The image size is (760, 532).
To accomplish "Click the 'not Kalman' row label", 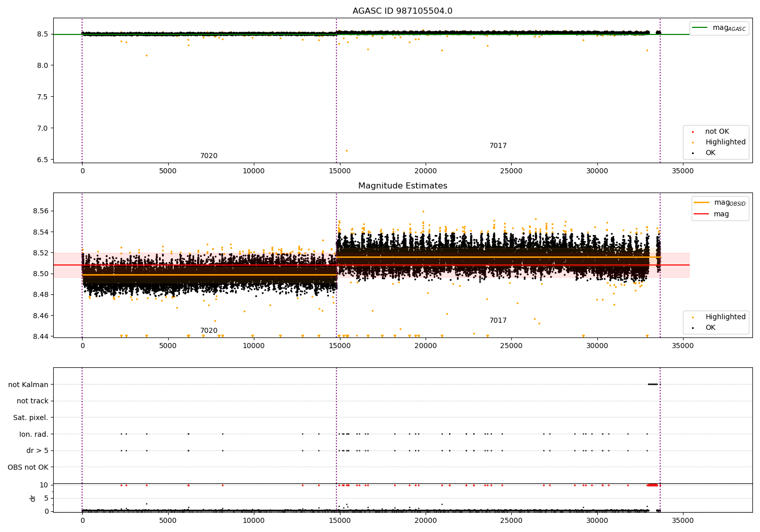I will [28, 385].
